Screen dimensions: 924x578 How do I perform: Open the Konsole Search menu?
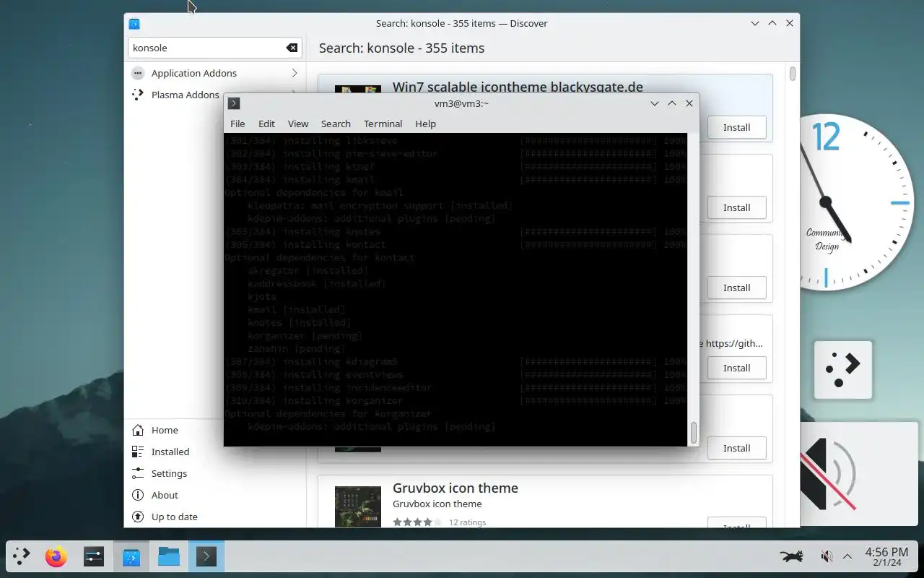click(x=336, y=124)
